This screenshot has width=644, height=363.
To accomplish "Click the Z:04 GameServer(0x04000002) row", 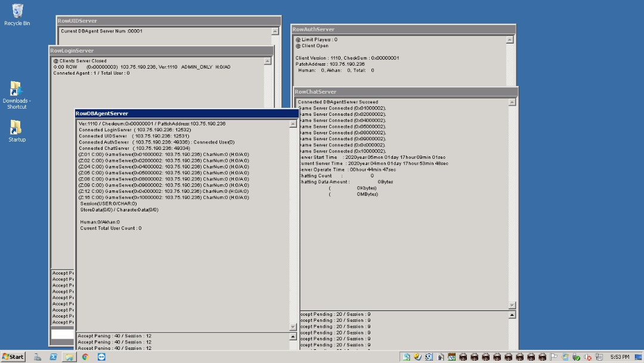I will (163, 167).
